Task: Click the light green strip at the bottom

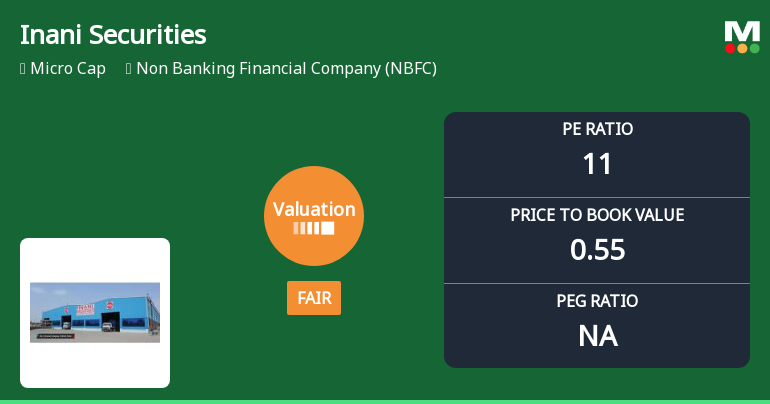Action: 385,401
